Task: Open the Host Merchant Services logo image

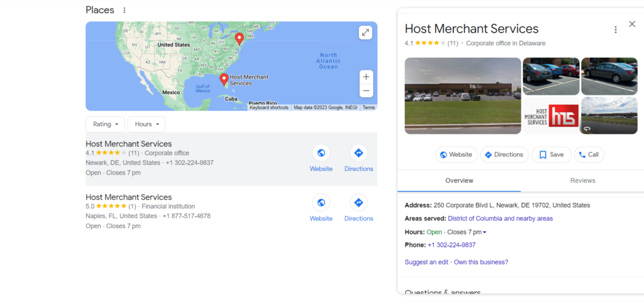Action: tap(551, 116)
